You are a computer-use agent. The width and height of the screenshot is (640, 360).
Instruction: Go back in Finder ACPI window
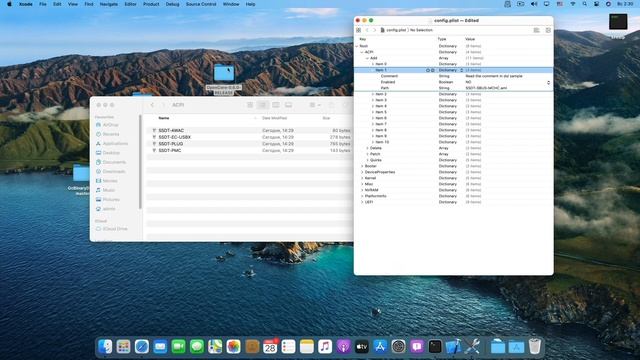coord(152,105)
